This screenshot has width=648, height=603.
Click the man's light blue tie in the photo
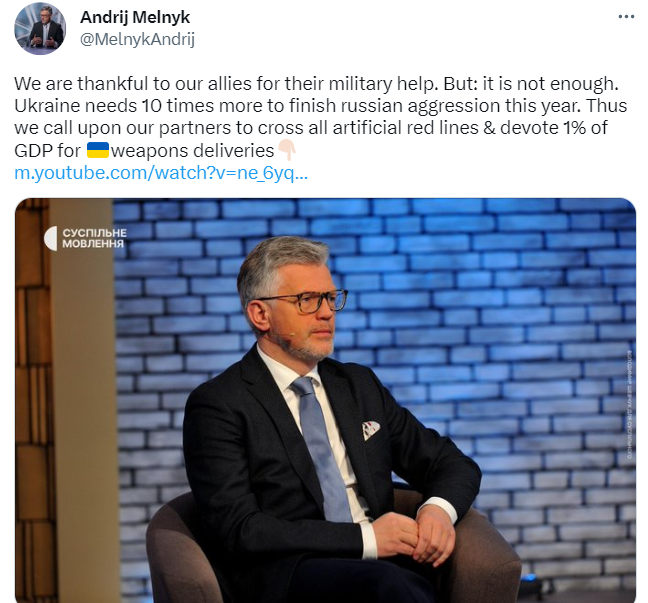point(322,448)
